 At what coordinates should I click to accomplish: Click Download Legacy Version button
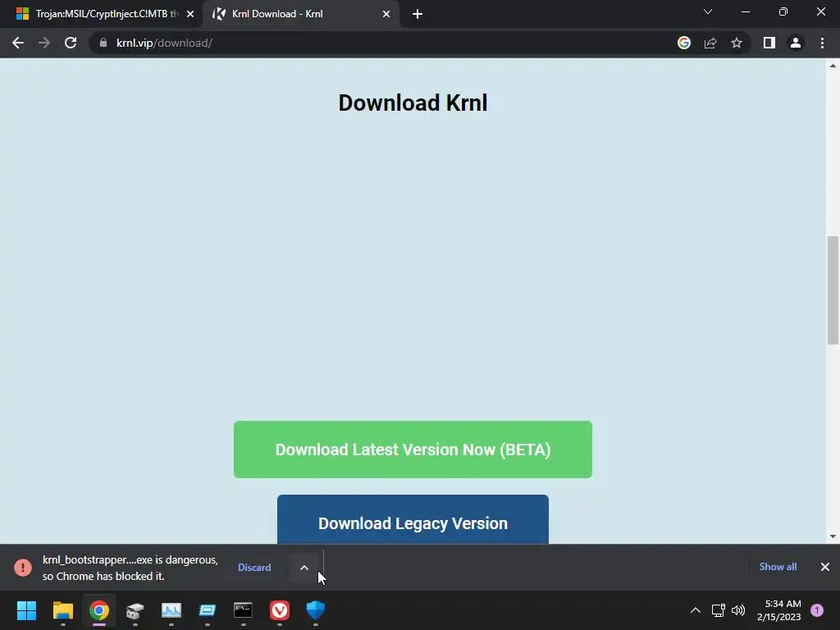coord(413,519)
